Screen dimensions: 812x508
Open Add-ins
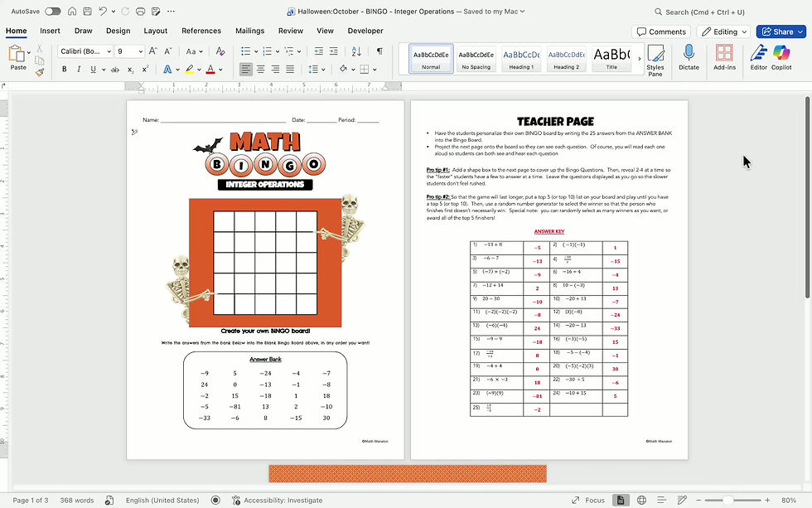724,57
